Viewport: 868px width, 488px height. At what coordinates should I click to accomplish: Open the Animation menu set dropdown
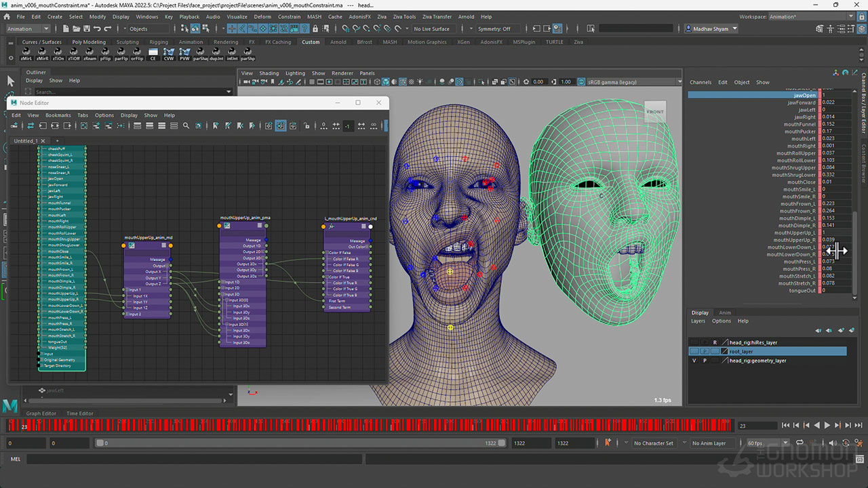tap(28, 29)
